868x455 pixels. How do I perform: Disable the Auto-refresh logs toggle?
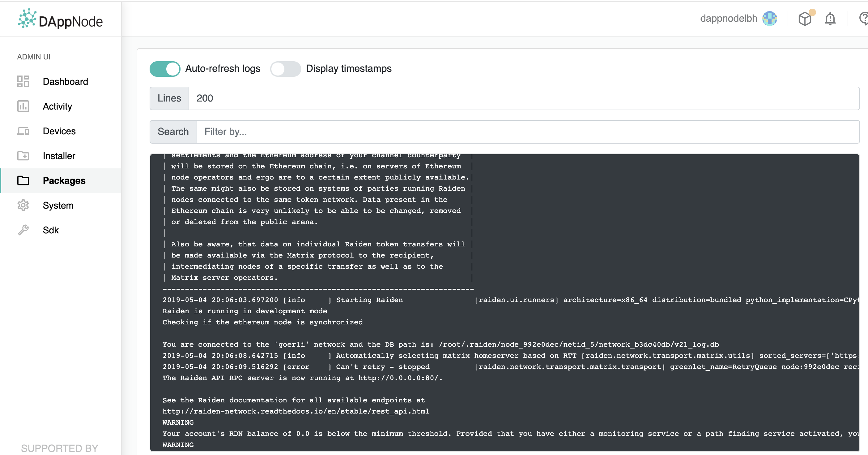pyautogui.click(x=165, y=69)
